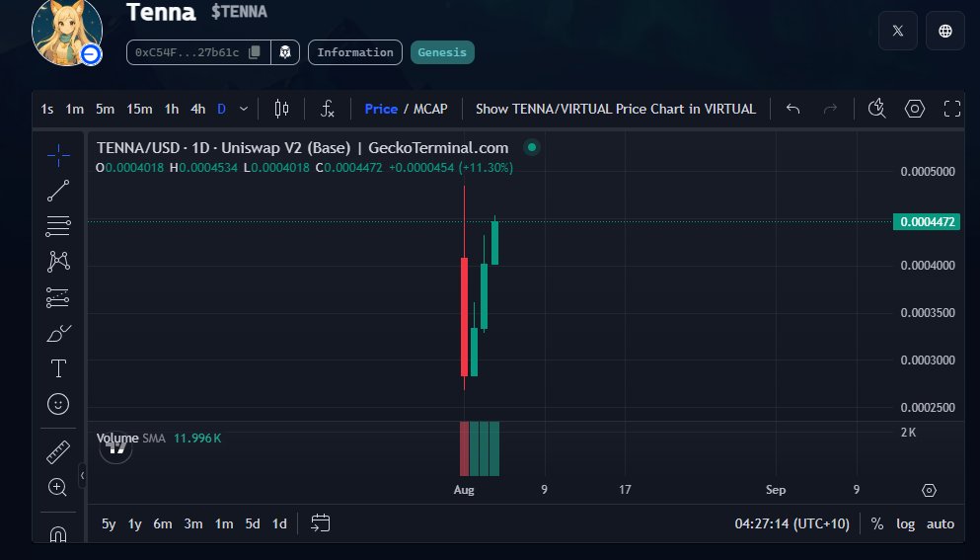
Task: Set range to 1d
Action: [279, 523]
